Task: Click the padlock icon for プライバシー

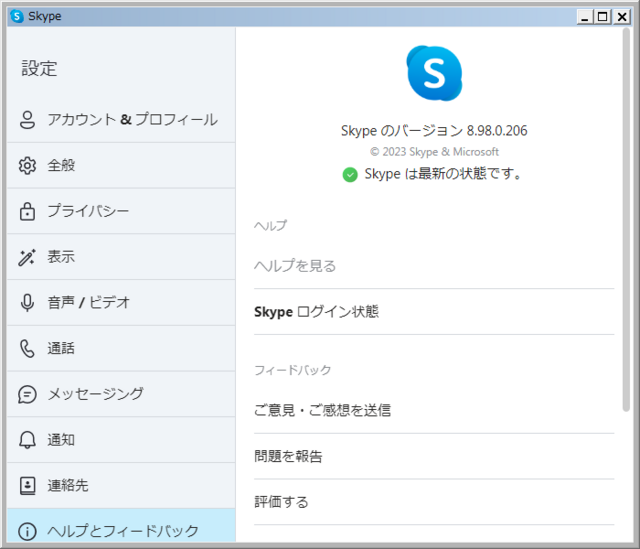Action: pyautogui.click(x=27, y=211)
